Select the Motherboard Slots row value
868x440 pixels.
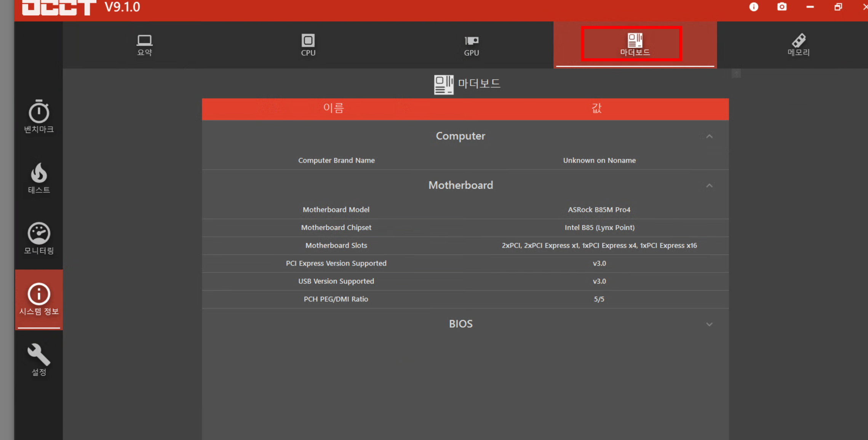coord(599,245)
